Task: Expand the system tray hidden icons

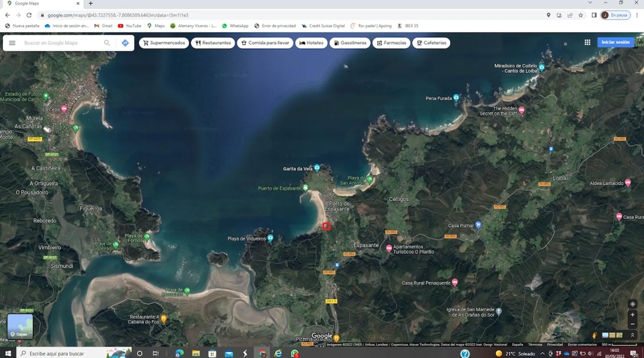Action: tap(542, 354)
